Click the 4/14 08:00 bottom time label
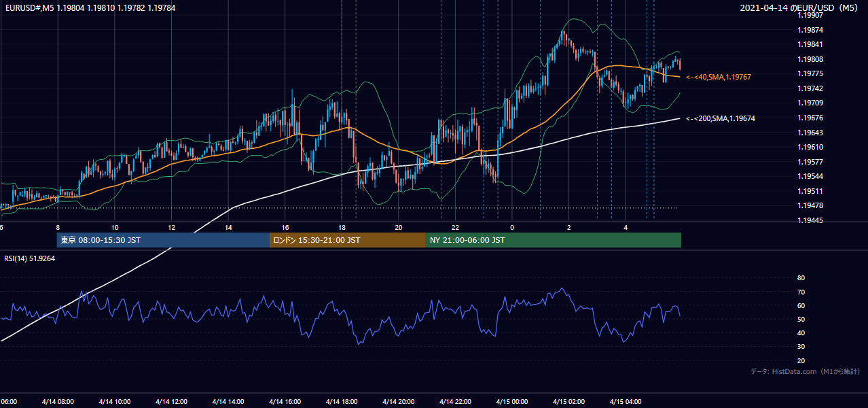The width and height of the screenshot is (868, 408). pos(57,402)
